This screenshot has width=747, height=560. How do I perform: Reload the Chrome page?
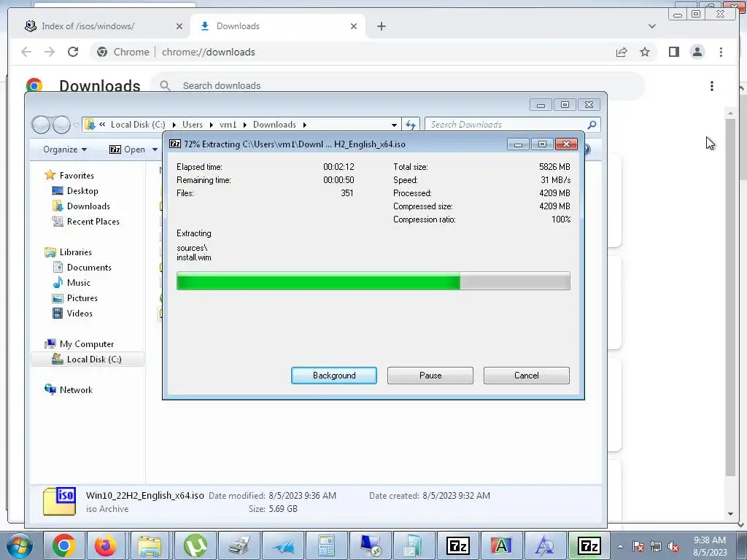73,52
